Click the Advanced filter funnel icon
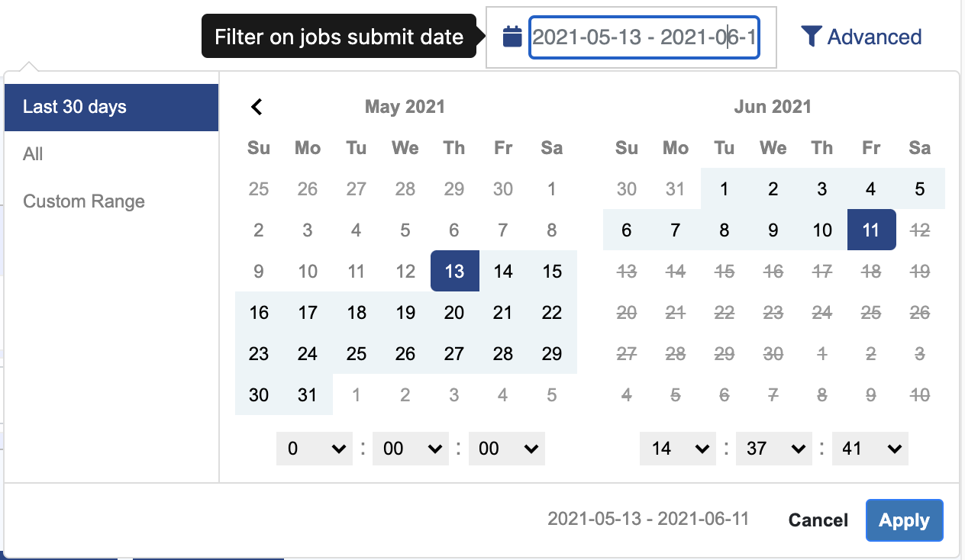Image resolution: width=965 pixels, height=560 pixels. coord(812,36)
